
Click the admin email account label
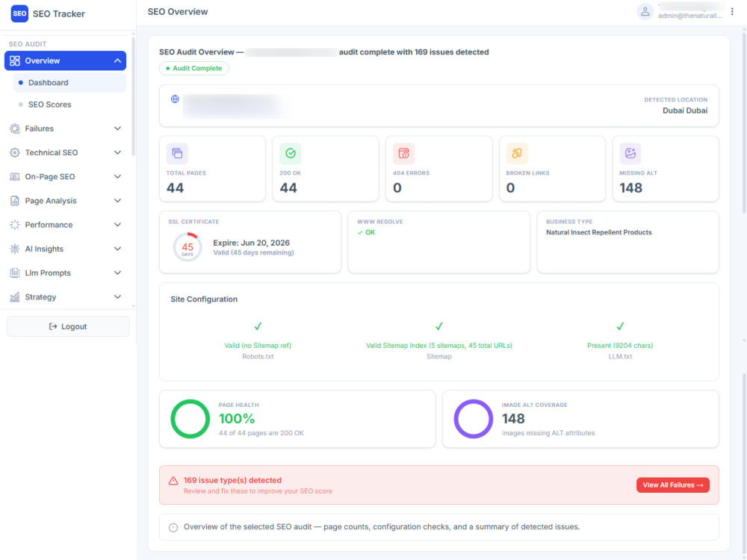(x=689, y=16)
